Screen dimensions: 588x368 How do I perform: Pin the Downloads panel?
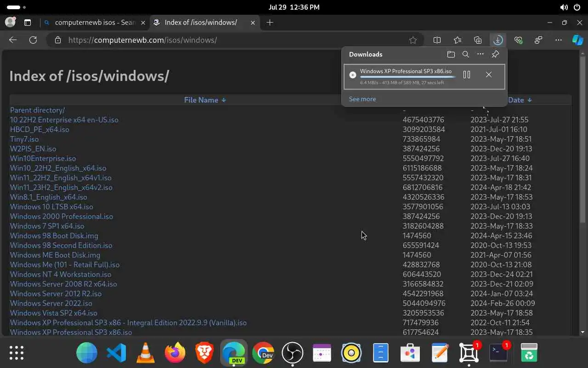click(x=495, y=54)
